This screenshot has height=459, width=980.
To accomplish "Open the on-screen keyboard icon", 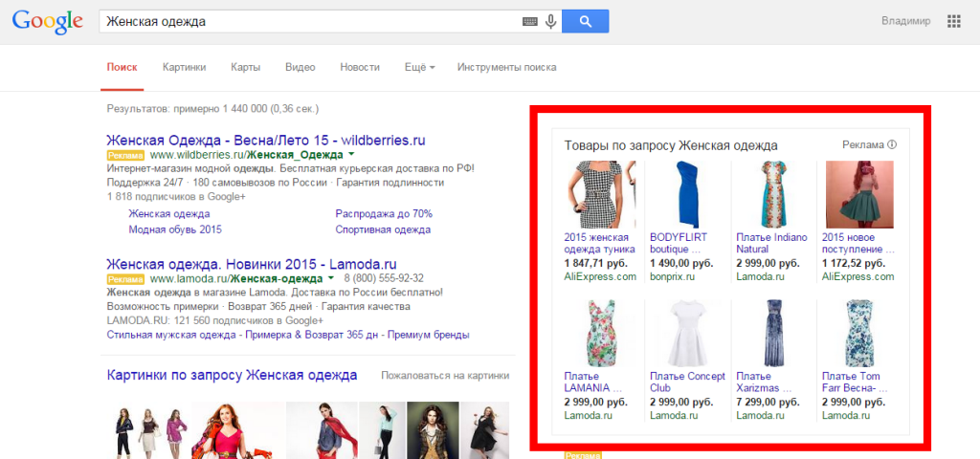I will [x=530, y=22].
